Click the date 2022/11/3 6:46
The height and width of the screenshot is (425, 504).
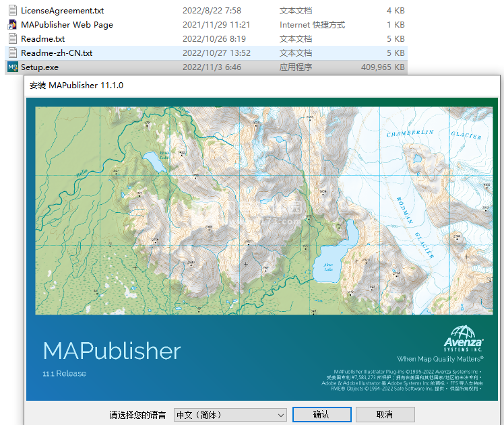212,67
